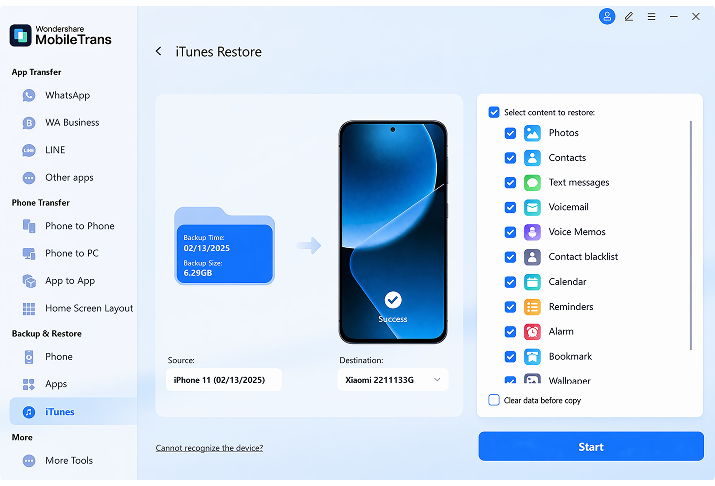
Task: Uncheck the Bookmark checkbox
Action: tap(510, 357)
